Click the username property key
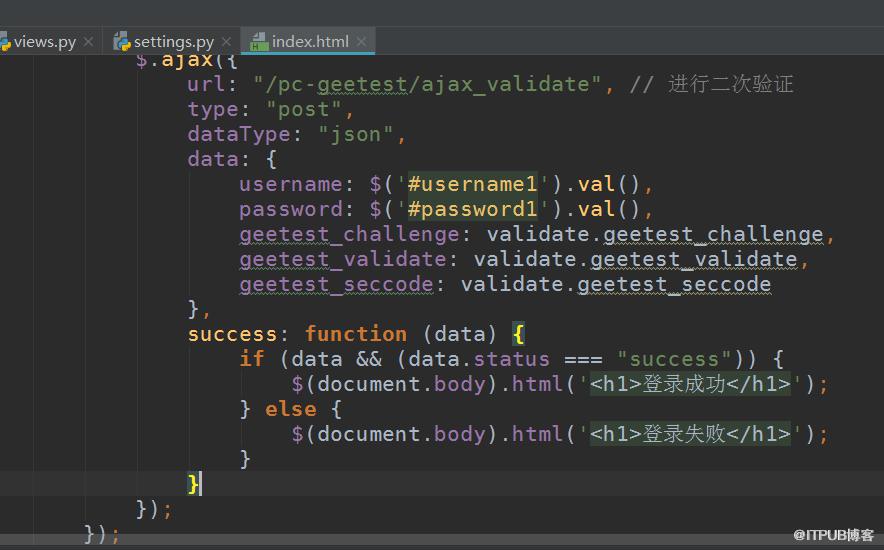The width and height of the screenshot is (884, 550). pyautogui.click(x=291, y=184)
